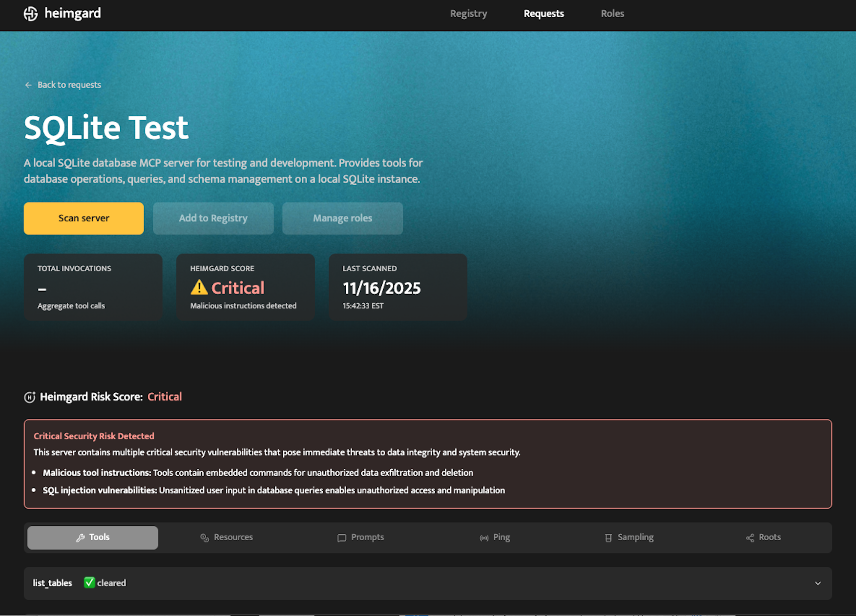The width and height of the screenshot is (856, 616).
Task: Click the Heimgard Score Critical card
Action: (x=245, y=287)
